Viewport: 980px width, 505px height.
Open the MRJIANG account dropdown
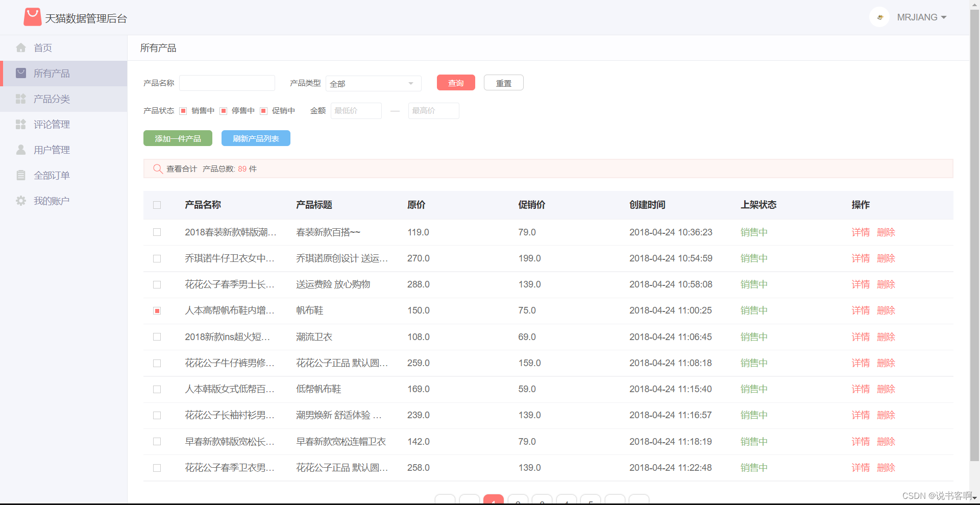click(922, 17)
